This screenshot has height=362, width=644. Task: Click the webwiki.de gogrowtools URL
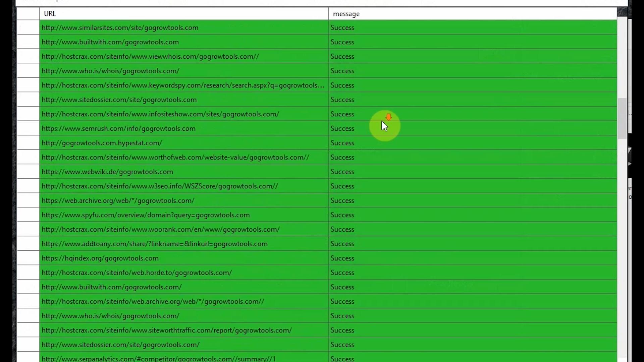click(107, 172)
